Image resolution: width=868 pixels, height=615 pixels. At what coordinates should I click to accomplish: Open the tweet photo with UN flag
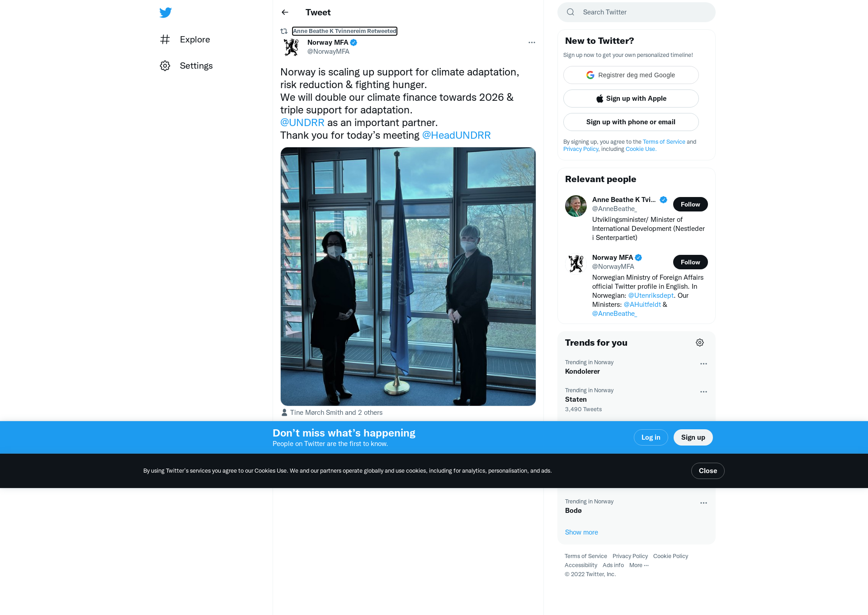408,277
